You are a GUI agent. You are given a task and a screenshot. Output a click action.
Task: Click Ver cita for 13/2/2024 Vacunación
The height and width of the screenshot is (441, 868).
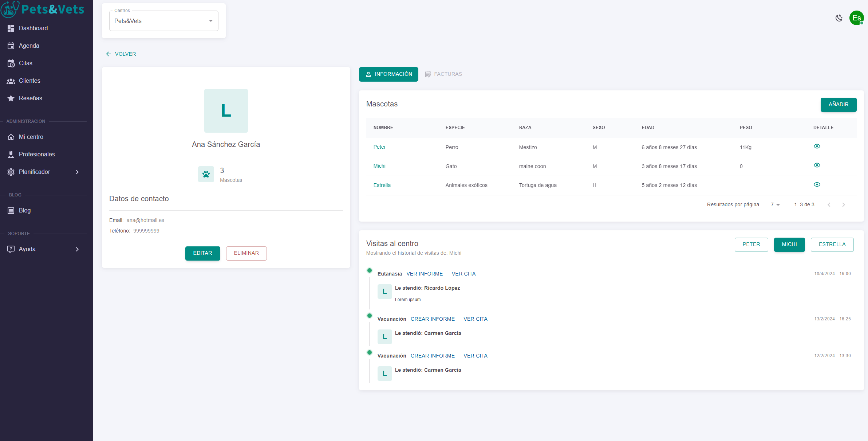pos(475,319)
